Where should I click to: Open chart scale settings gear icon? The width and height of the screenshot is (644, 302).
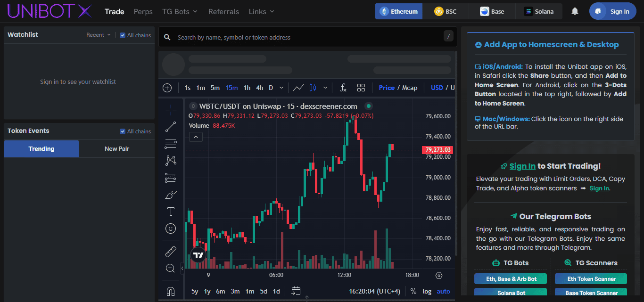(439, 276)
